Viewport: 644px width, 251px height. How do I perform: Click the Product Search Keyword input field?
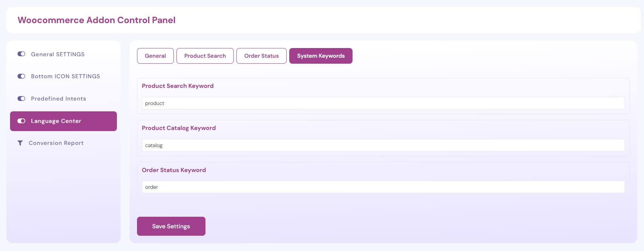point(383,103)
